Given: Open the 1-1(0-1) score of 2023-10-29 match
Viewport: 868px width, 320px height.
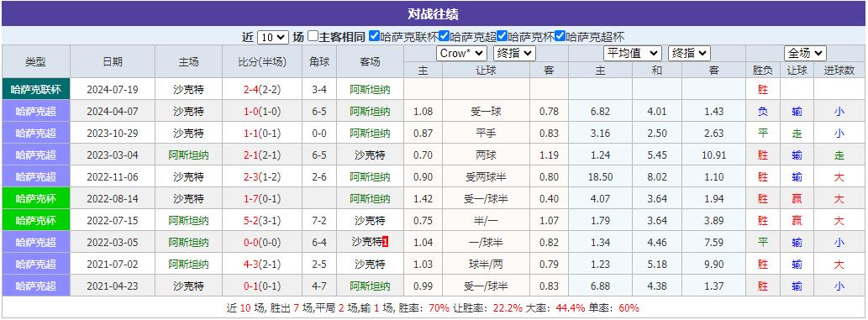Looking at the screenshot, I should (262, 133).
